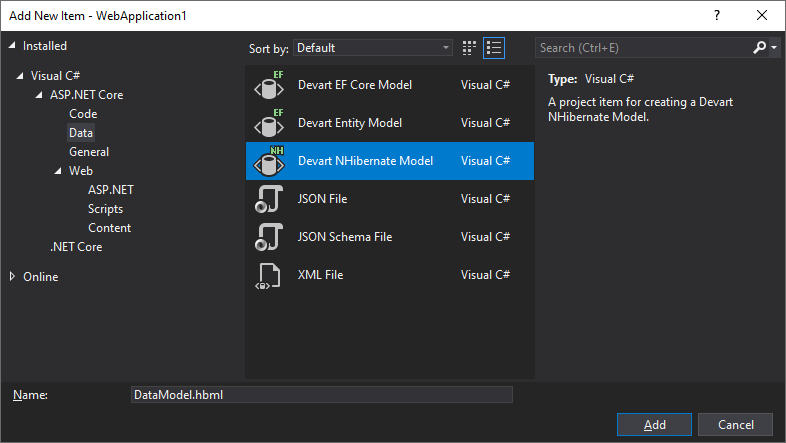The height and width of the screenshot is (443, 786).
Task: Select the XML File template icon
Action: point(268,276)
